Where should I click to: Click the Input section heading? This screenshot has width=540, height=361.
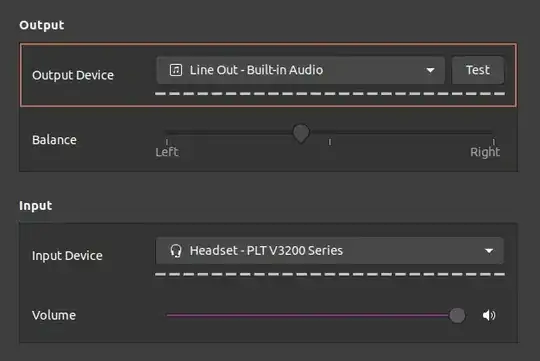pos(35,206)
